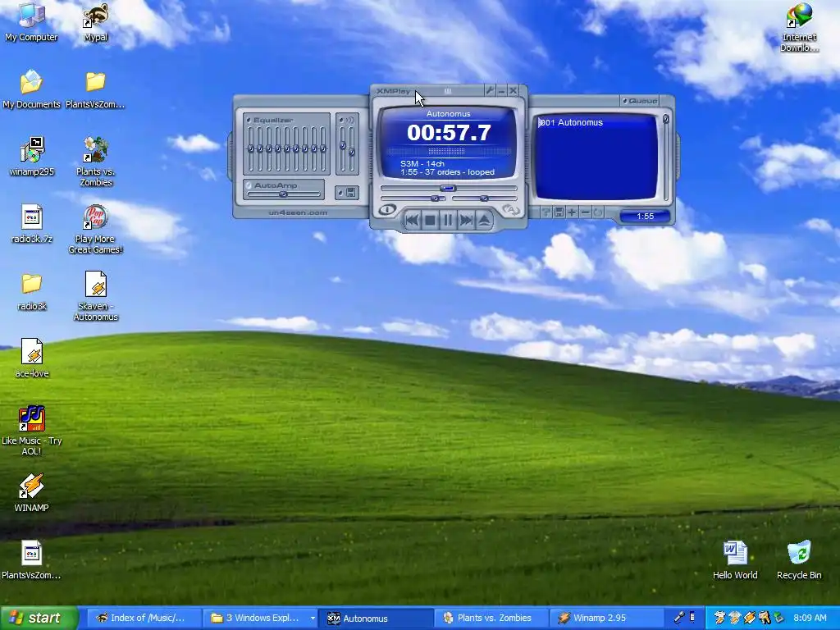The width and height of the screenshot is (840, 630).
Task: Toggle the Queue button in playlist panel
Action: 640,101
